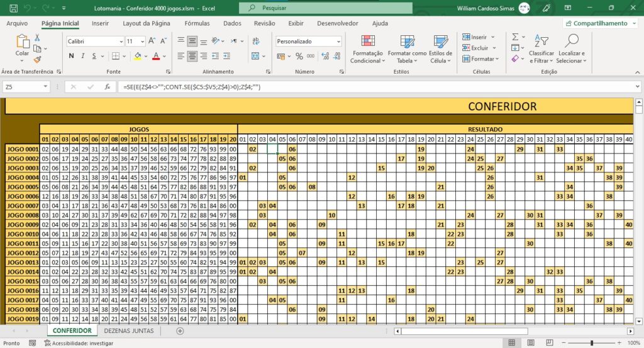Open Classificar e Filtrar menu

(x=541, y=49)
